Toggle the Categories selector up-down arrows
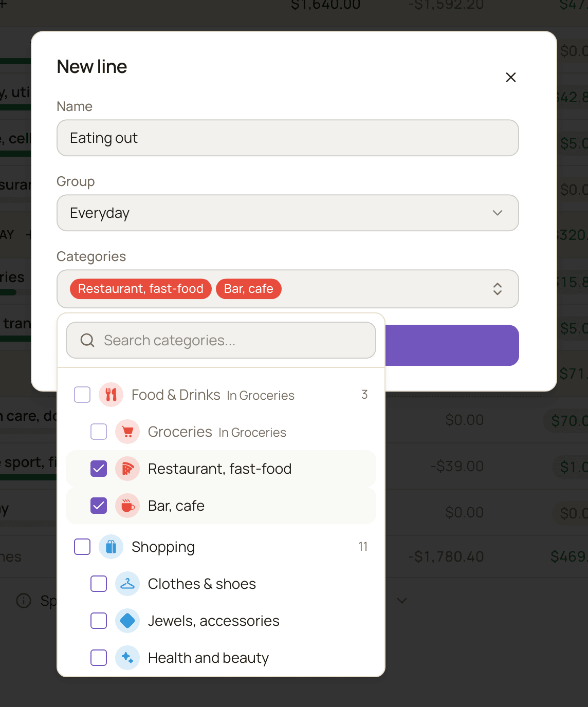 pos(497,289)
